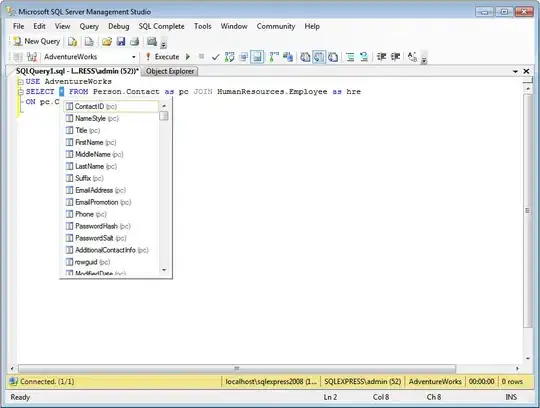Screen dimensions: 540x408
Task: Collapse the SELECT statement outline node
Action: 21,92
